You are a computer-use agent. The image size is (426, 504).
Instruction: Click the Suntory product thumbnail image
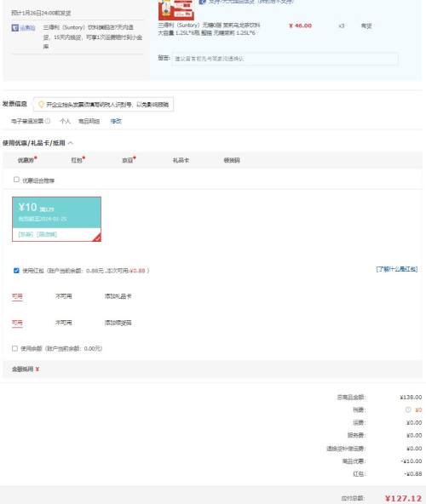[x=176, y=9]
